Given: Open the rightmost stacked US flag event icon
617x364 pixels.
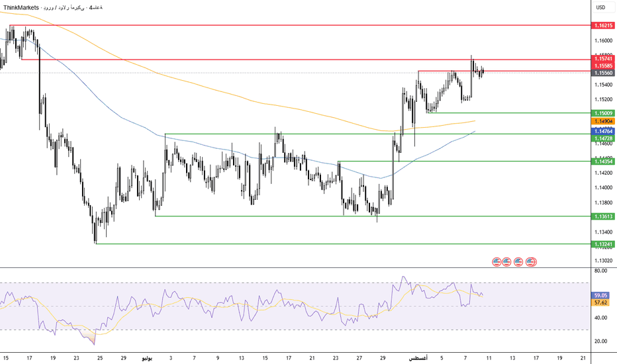Looking at the screenshot, I should point(531,261).
